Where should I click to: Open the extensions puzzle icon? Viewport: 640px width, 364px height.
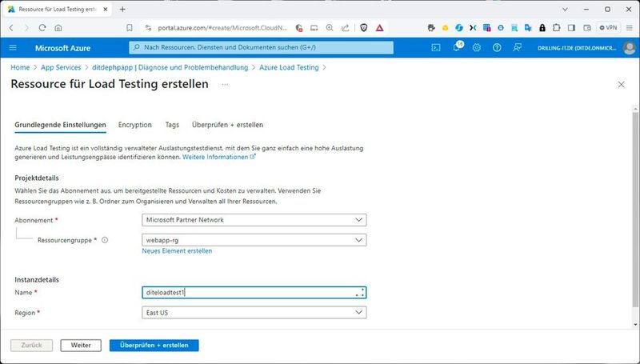pyautogui.click(x=556, y=28)
